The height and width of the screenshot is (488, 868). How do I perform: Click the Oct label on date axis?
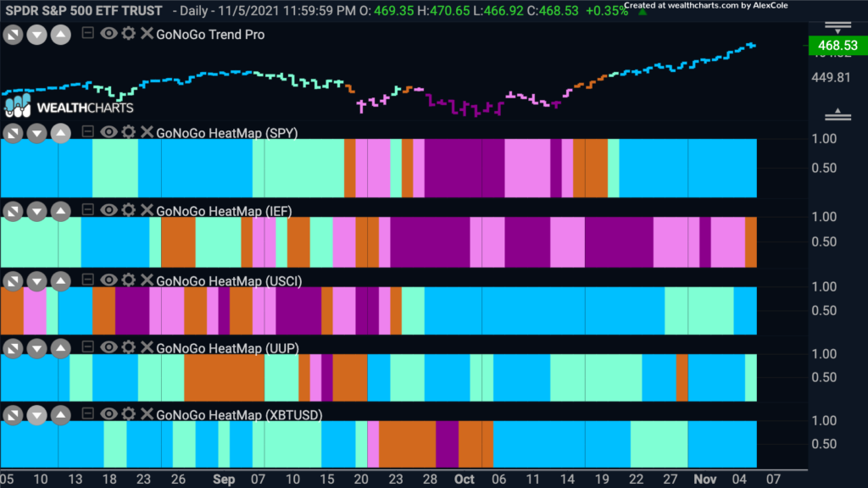pyautogui.click(x=464, y=480)
